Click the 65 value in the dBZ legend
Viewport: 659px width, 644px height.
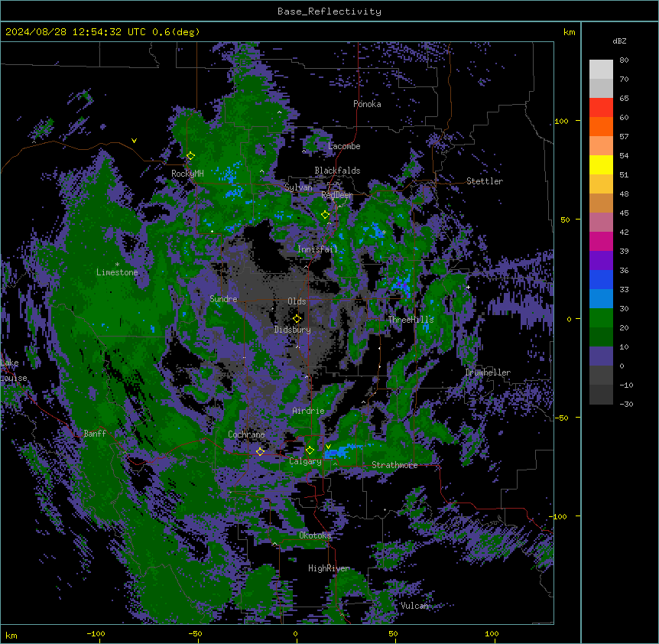coord(624,99)
